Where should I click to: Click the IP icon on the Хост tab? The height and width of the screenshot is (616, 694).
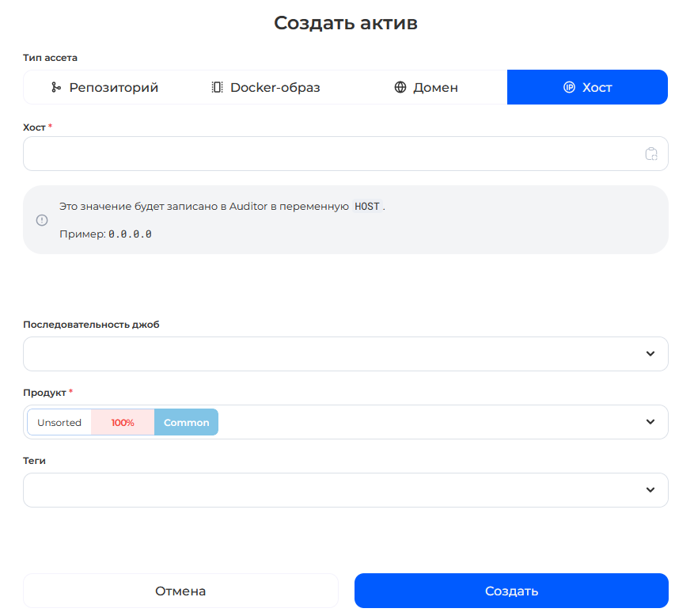(x=569, y=88)
